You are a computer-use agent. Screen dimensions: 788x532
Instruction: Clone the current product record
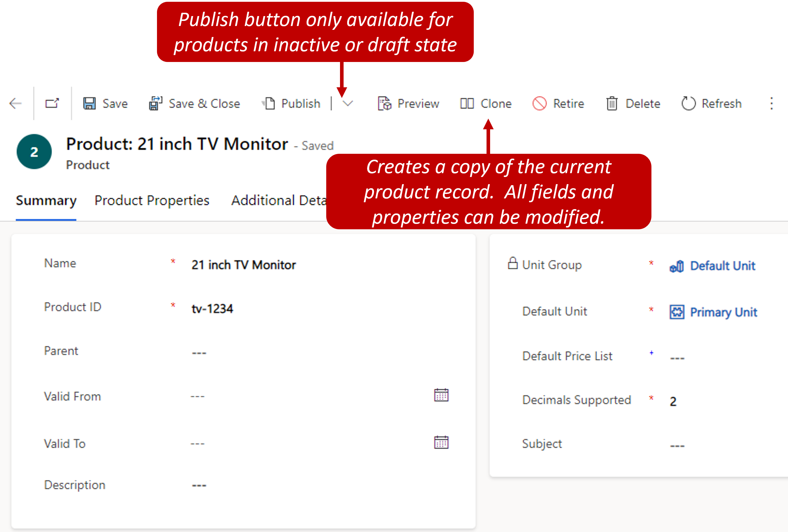(486, 103)
